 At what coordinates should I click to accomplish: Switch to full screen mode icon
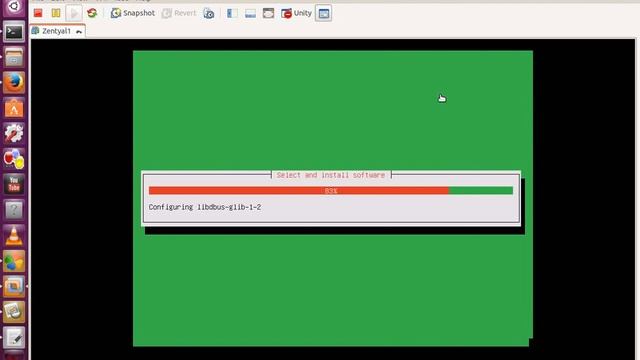tap(268, 13)
